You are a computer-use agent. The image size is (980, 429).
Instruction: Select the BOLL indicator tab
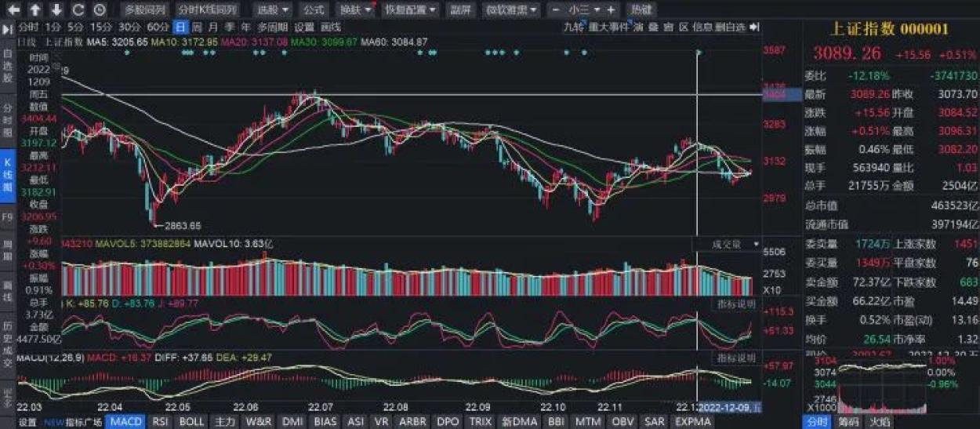coord(191,422)
